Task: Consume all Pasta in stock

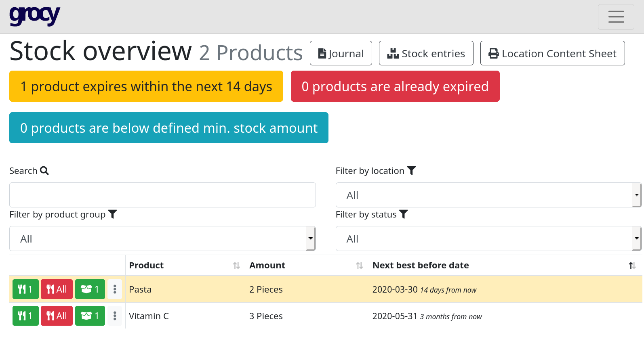Action: 57,289
